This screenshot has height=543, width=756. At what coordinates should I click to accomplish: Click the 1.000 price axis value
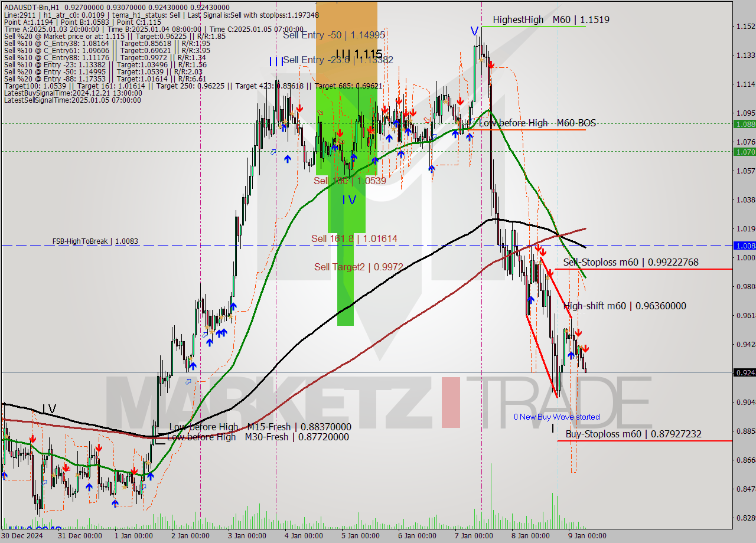(745, 258)
